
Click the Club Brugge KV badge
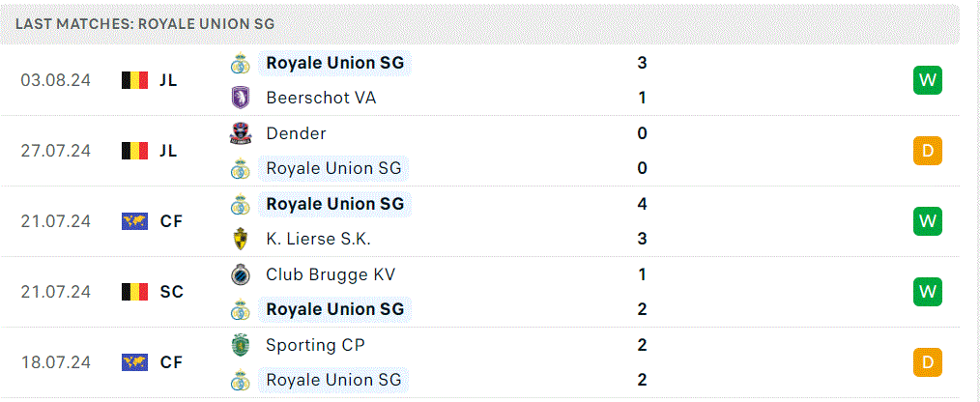(240, 274)
